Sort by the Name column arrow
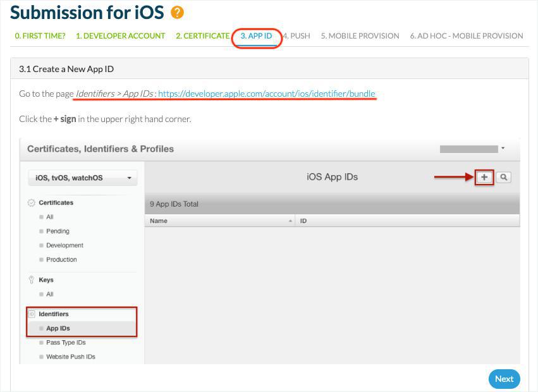538x392 pixels. click(290, 221)
